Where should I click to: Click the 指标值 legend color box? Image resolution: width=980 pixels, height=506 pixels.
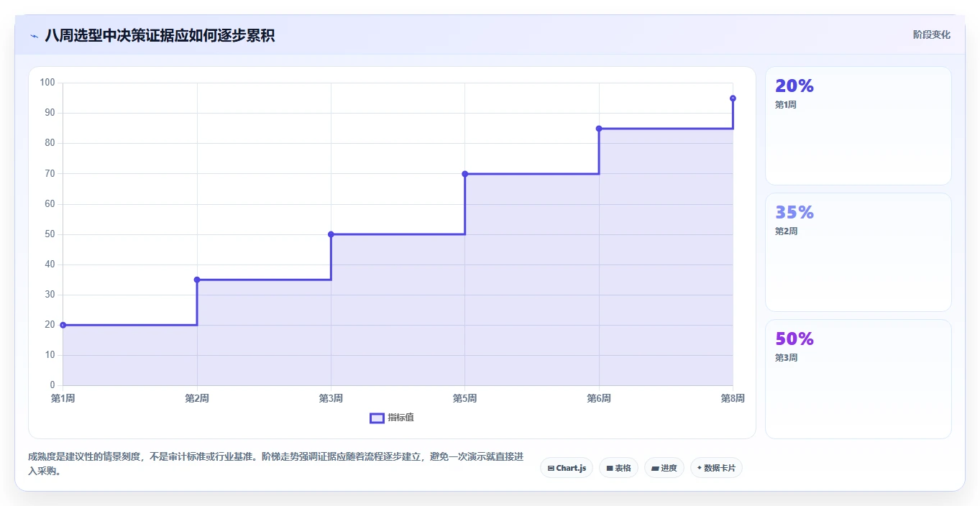[x=377, y=418]
